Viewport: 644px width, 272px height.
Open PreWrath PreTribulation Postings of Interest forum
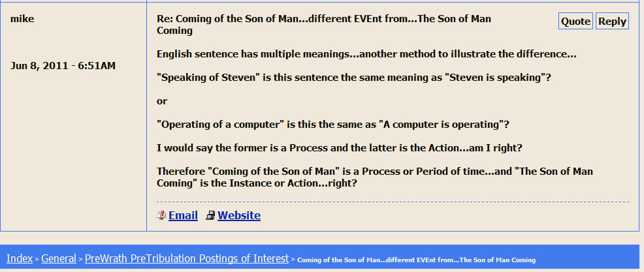coord(187,258)
